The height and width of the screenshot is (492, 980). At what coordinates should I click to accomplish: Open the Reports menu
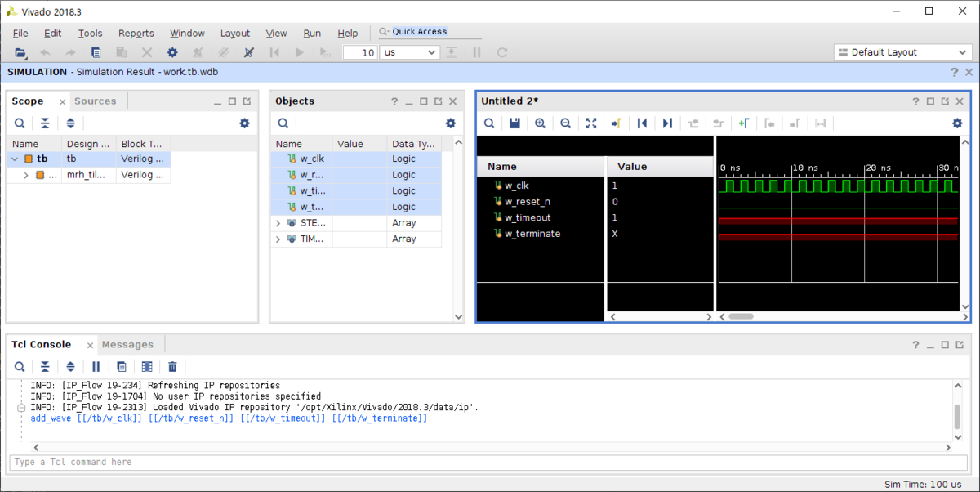point(136,34)
